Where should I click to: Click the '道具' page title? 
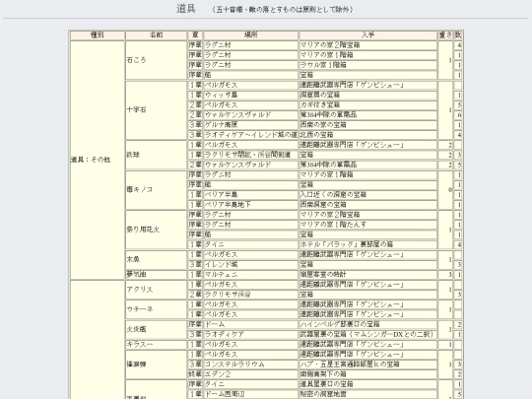[x=185, y=9]
